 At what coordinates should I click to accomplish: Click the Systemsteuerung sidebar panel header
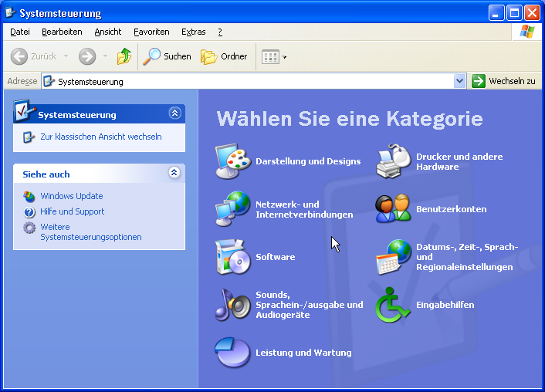coord(99,114)
